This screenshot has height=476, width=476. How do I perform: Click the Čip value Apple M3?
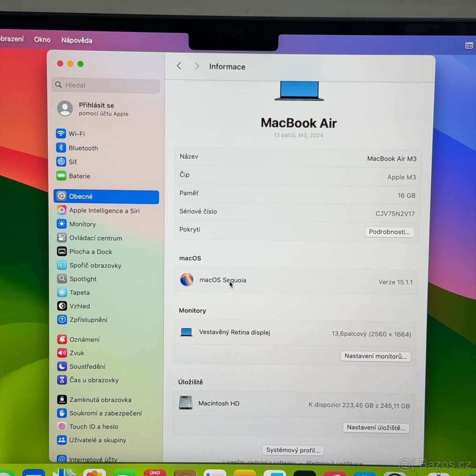(401, 177)
